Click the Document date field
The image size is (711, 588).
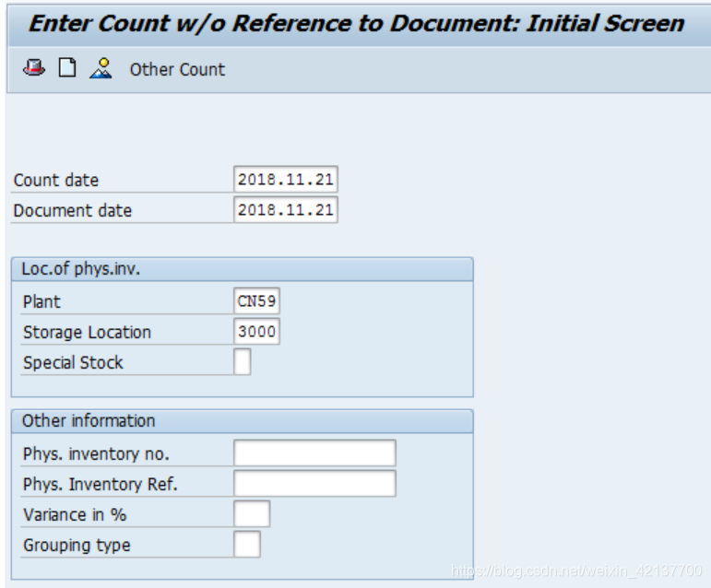[x=286, y=210]
